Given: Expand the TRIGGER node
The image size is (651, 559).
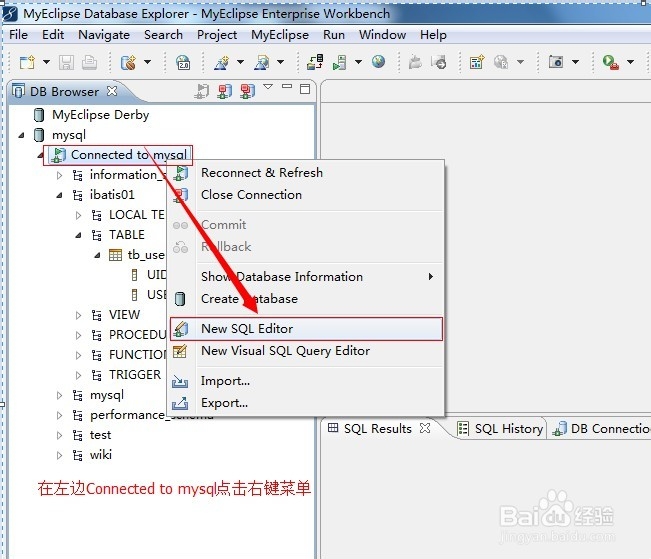Looking at the screenshot, I should [x=78, y=375].
